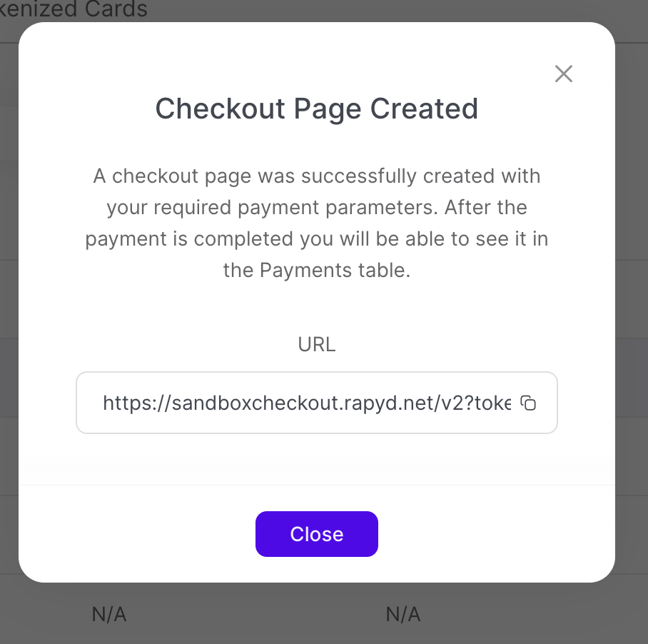This screenshot has height=644, width=648.
Task: Select the right N/A table cell
Action: click(x=403, y=614)
